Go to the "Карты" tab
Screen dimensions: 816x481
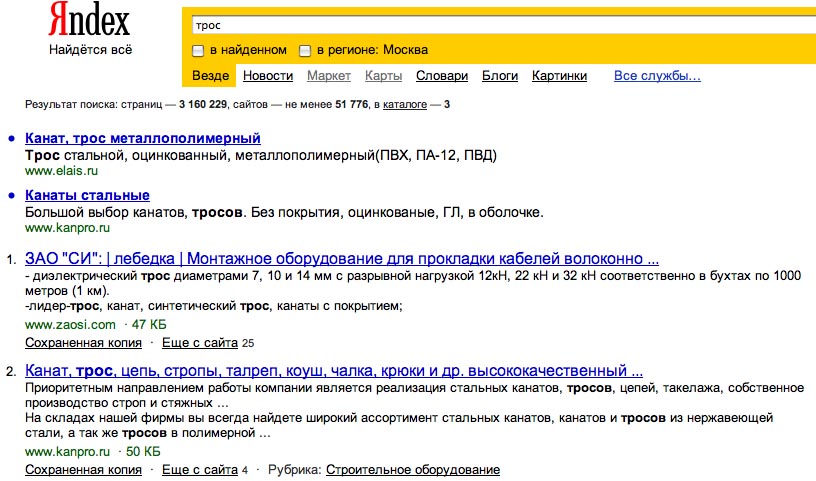384,76
